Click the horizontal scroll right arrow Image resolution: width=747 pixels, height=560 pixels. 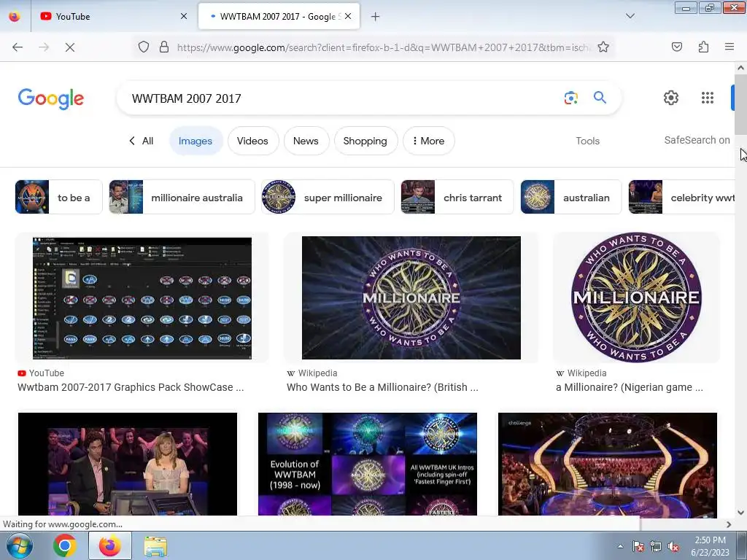pos(729,524)
